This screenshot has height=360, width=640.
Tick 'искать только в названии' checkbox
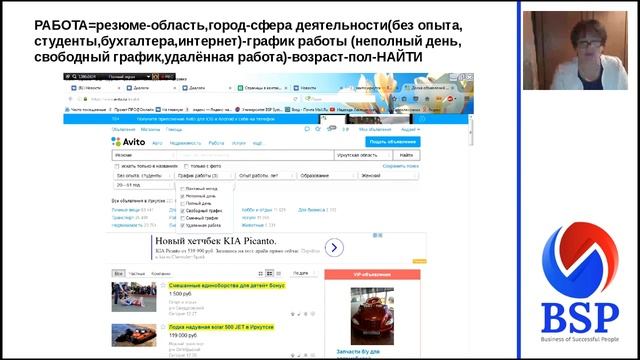point(117,166)
